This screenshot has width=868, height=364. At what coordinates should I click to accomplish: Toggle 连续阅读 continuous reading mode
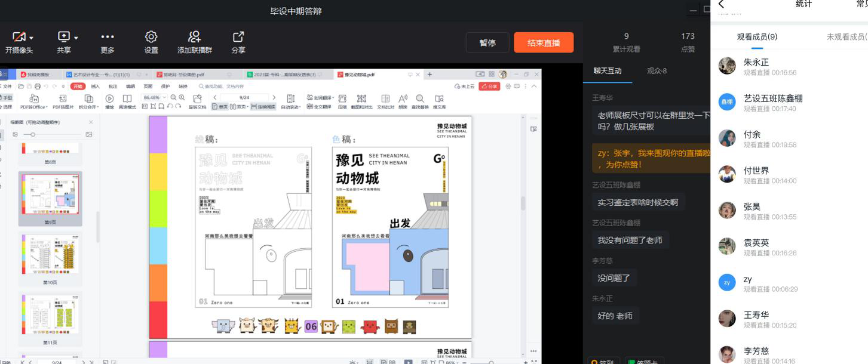click(x=262, y=107)
